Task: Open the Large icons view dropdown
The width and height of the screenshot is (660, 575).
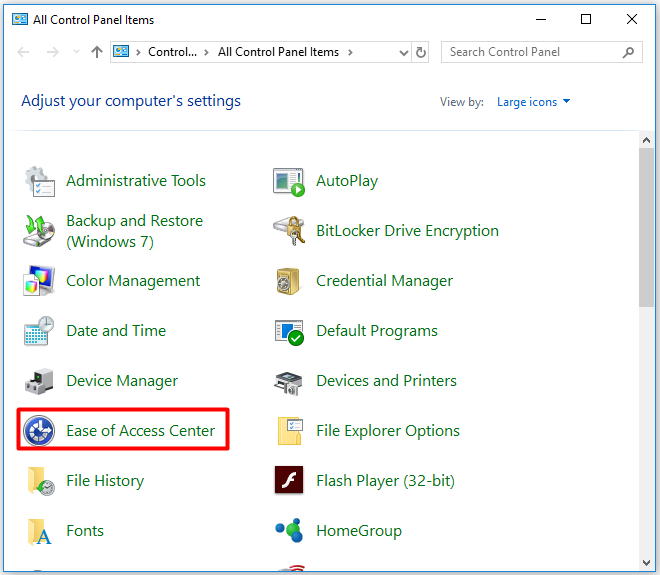Action: pos(533,102)
